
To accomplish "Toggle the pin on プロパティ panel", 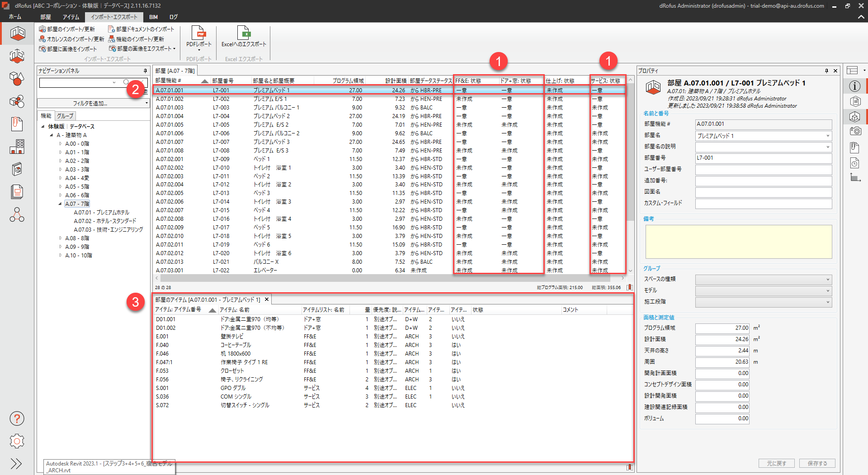I will [x=826, y=71].
